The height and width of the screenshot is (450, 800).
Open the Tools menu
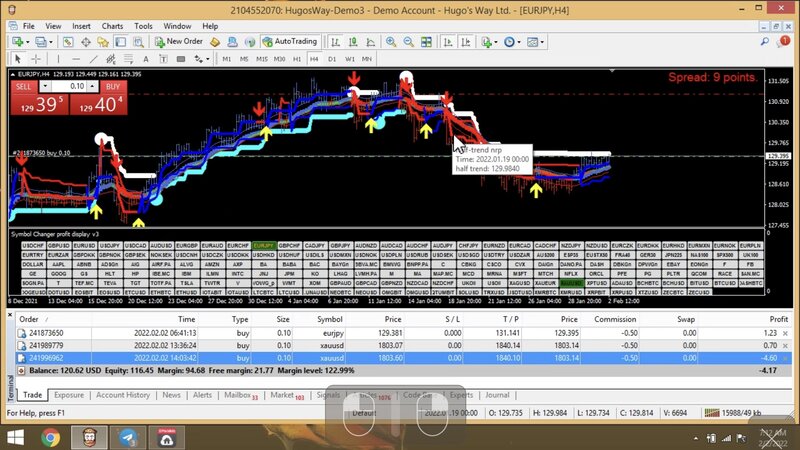point(143,26)
